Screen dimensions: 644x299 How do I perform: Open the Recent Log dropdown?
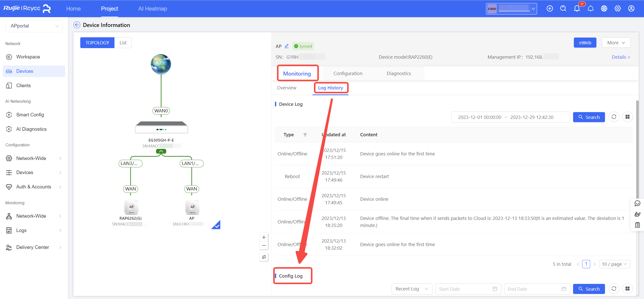412,289
